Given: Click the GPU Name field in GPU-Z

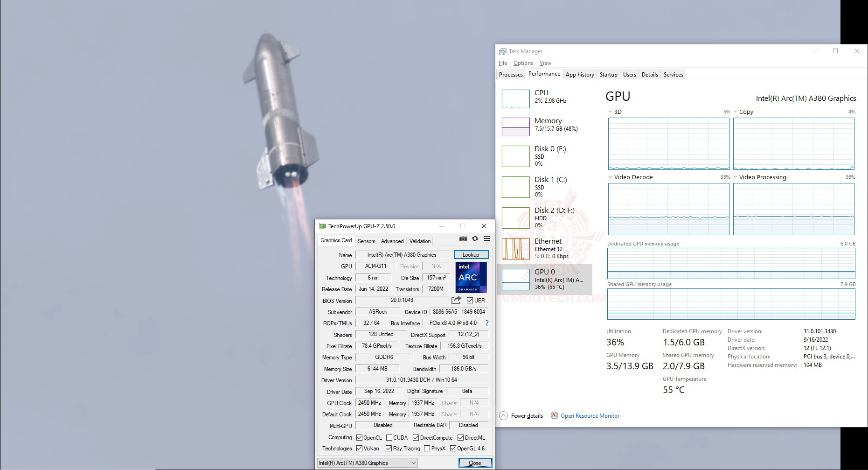Looking at the screenshot, I should 402,255.
